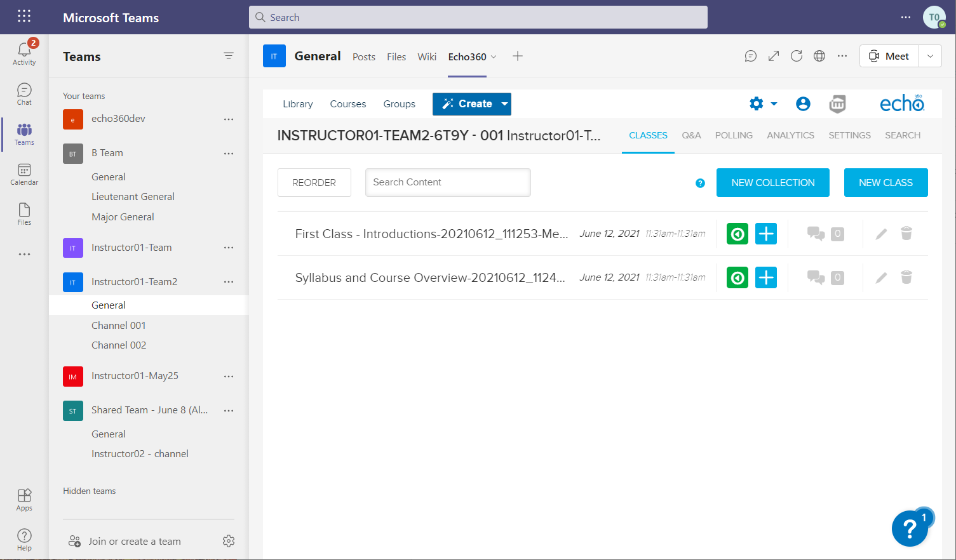Focus the Teams Search box

point(478,17)
